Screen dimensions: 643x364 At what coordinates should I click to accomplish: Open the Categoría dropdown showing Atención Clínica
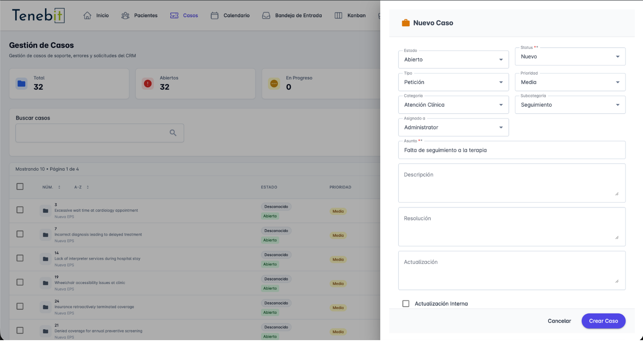pos(453,105)
